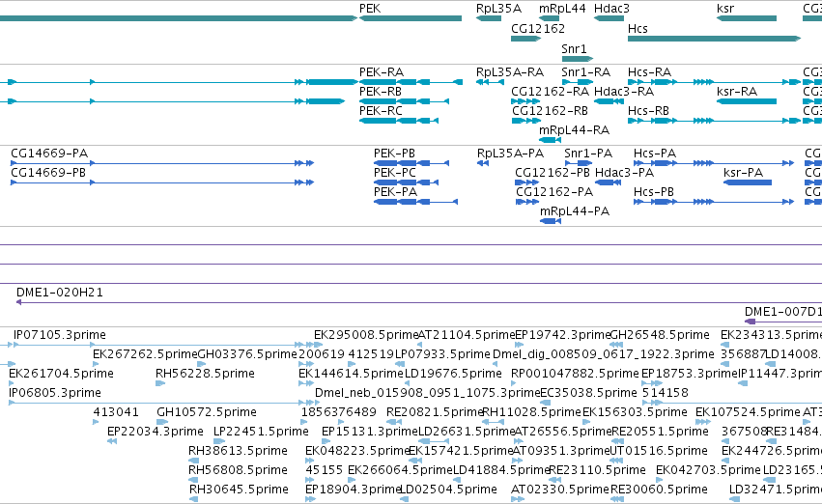Select the Hcs-RB transcript
Viewport: 822px width, 504px height.
click(715, 121)
